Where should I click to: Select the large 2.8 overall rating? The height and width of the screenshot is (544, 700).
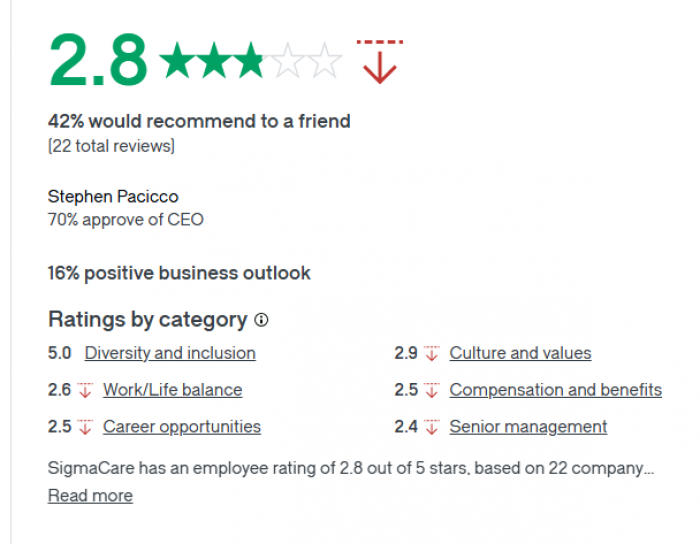(x=98, y=62)
